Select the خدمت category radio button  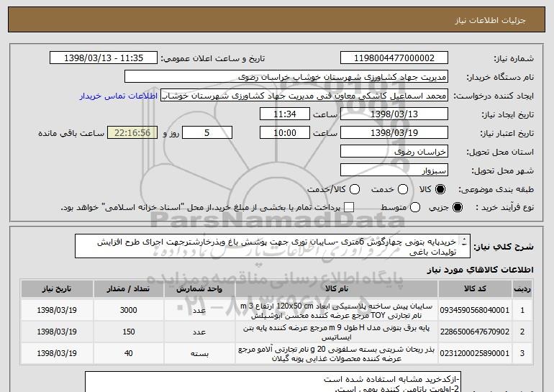403,189
